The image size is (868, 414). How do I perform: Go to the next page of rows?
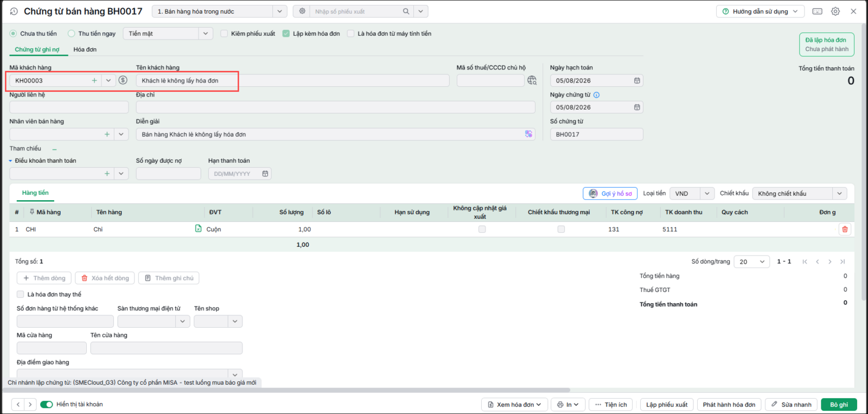[x=830, y=262]
